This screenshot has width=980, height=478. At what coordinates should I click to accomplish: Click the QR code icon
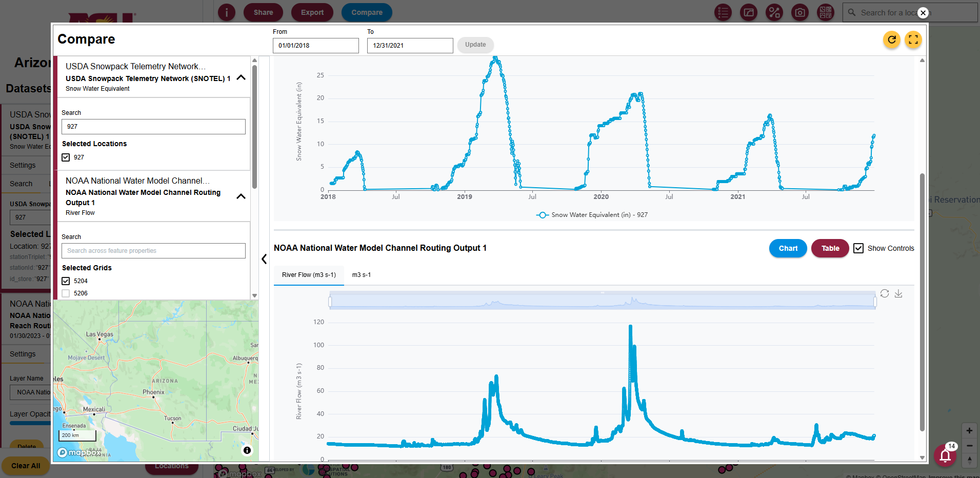(826, 12)
